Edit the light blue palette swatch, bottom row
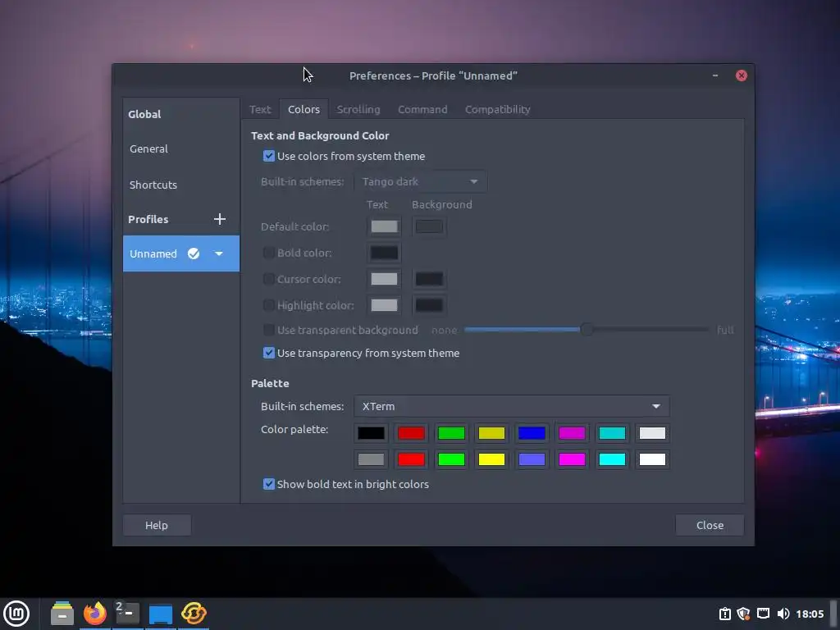This screenshot has height=630, width=840. click(532, 459)
